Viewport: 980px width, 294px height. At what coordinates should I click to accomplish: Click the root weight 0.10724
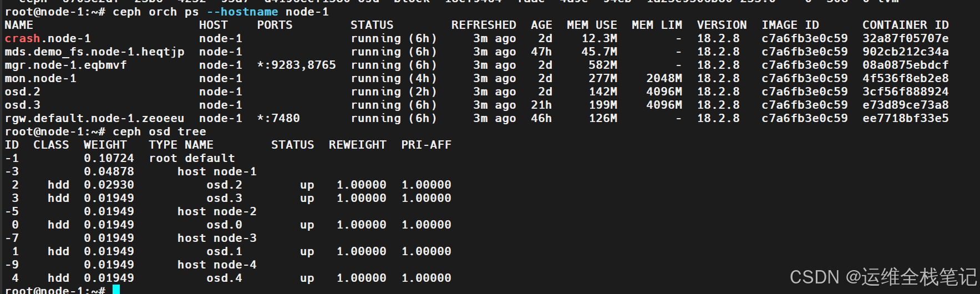pos(109,158)
